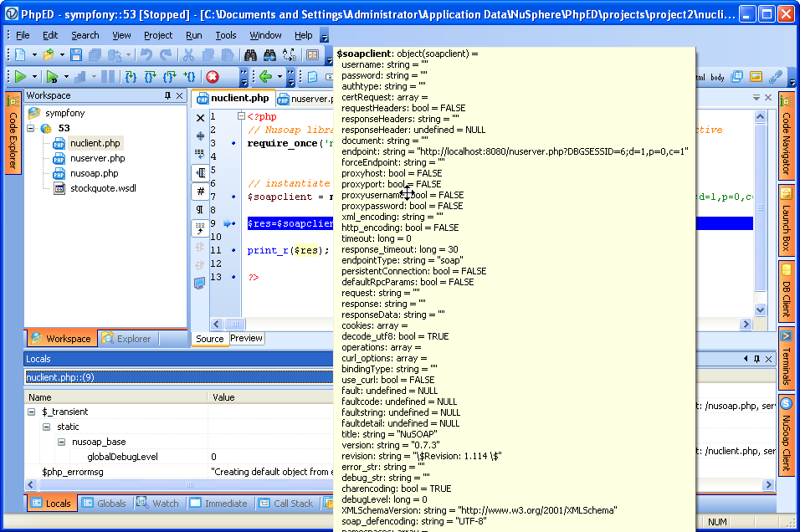Toggle line numbers with the # button

(x=200, y=191)
